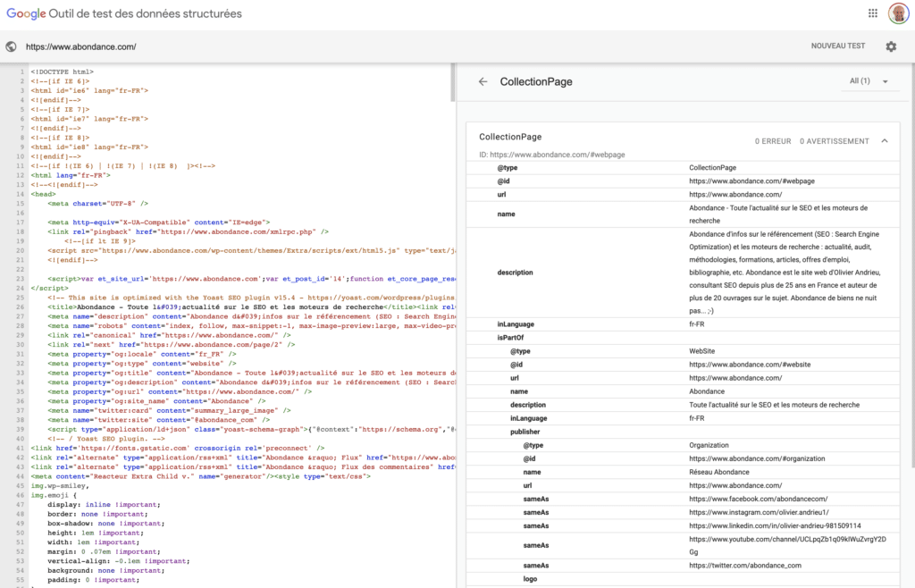Open the settings gear icon
Viewport: 915px width, 588px height.
[x=891, y=46]
